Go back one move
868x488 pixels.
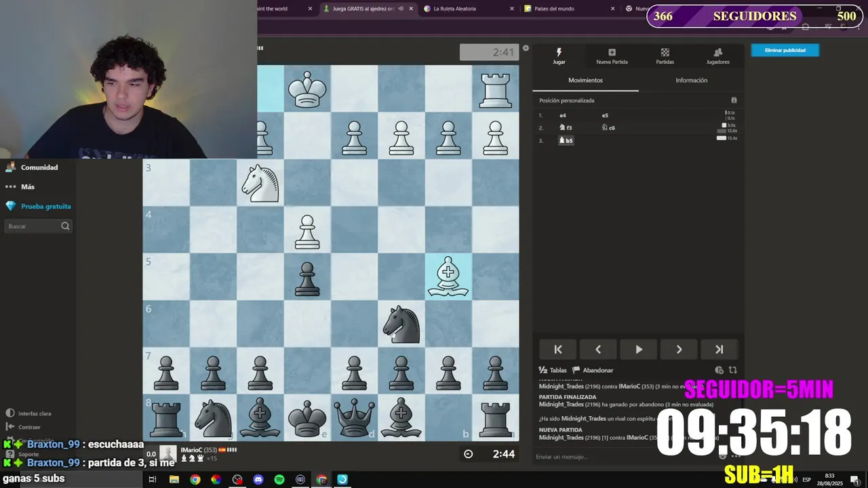pos(598,349)
